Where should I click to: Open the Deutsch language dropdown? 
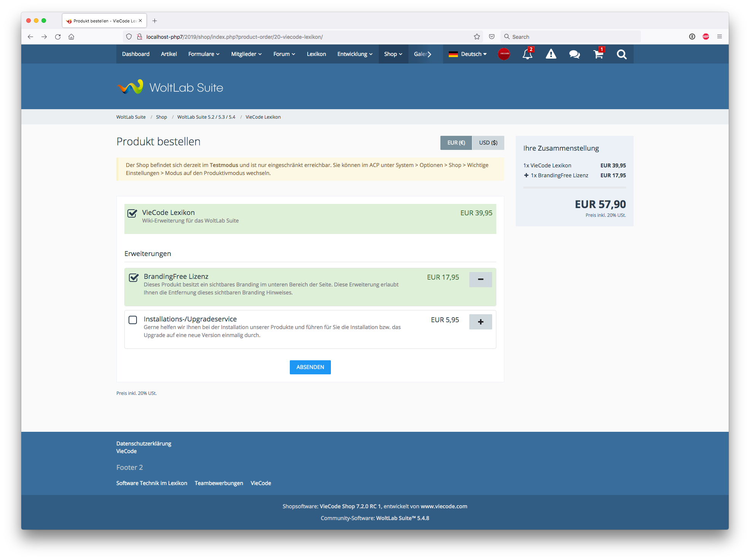pyautogui.click(x=468, y=54)
